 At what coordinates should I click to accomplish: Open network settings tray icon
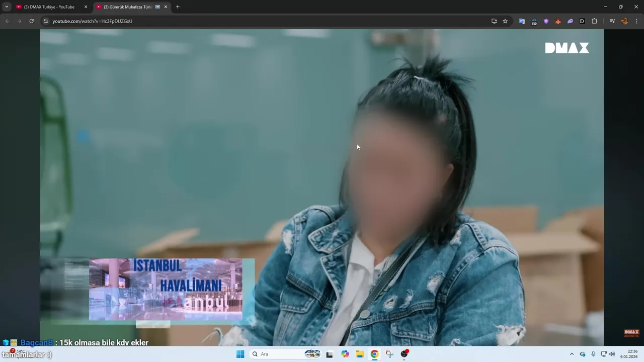[604, 354]
